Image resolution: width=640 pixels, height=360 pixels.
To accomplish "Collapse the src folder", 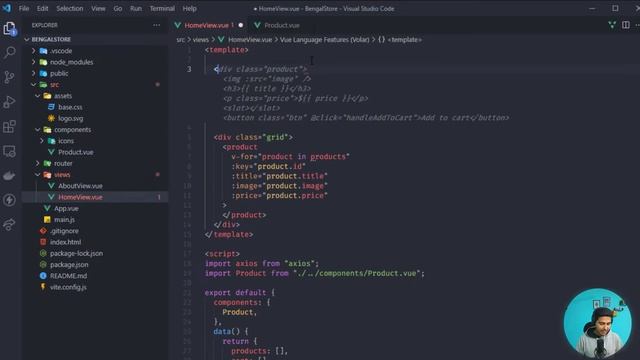I will point(54,84).
